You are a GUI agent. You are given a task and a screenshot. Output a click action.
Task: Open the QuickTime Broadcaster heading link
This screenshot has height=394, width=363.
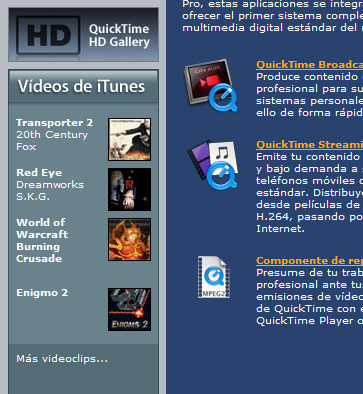309,64
